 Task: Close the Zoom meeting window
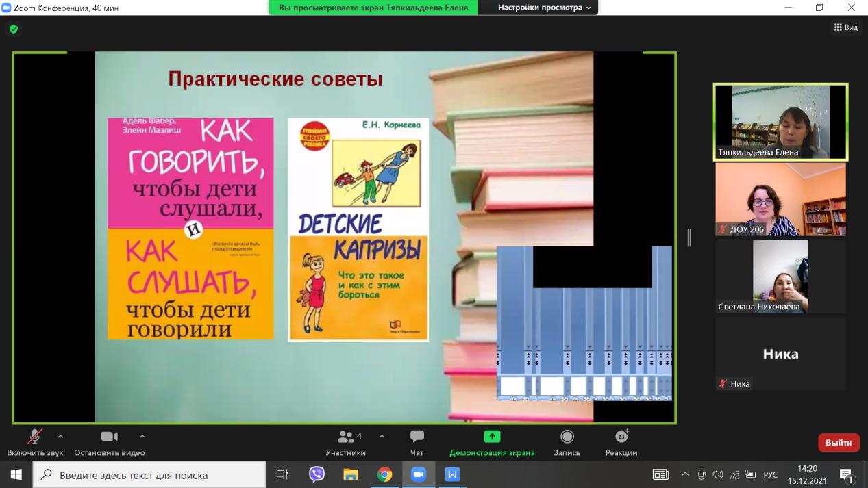[852, 8]
